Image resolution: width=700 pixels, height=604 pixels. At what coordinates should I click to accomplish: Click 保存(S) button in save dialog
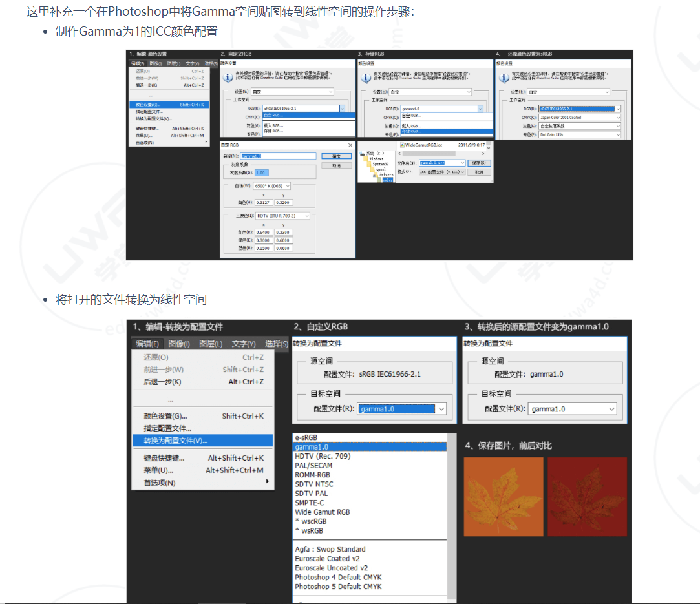[479, 163]
